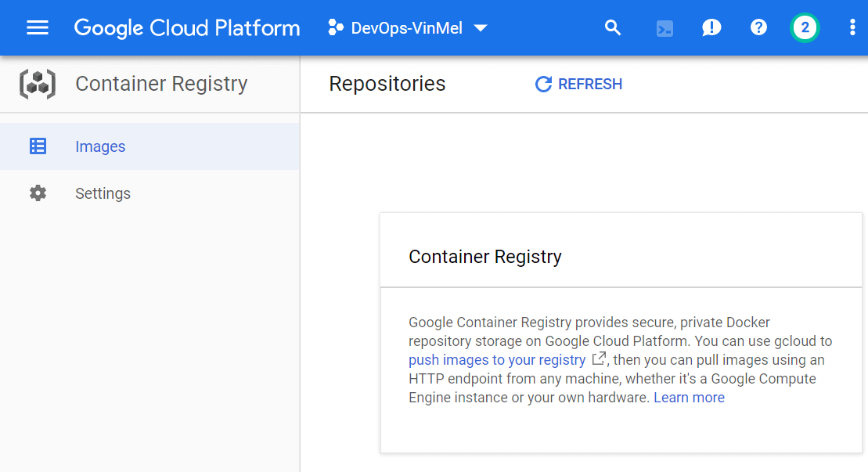Viewport: 868px width, 472px height.
Task: Open the Learn more link
Action: coord(689,398)
